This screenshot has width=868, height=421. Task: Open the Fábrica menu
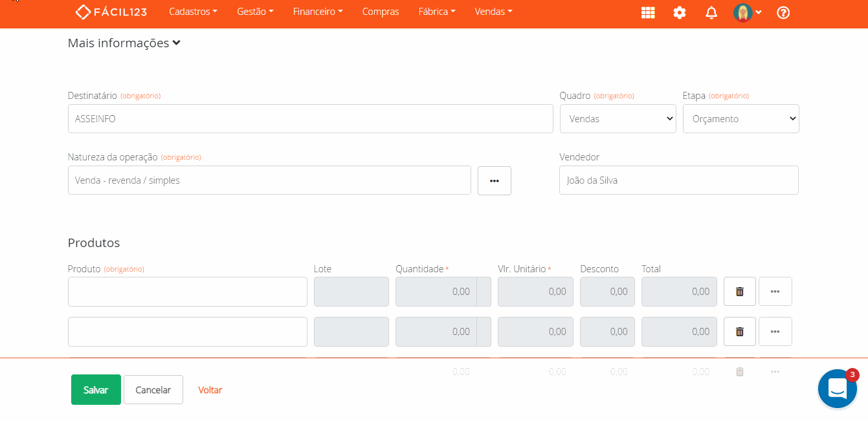pos(436,11)
